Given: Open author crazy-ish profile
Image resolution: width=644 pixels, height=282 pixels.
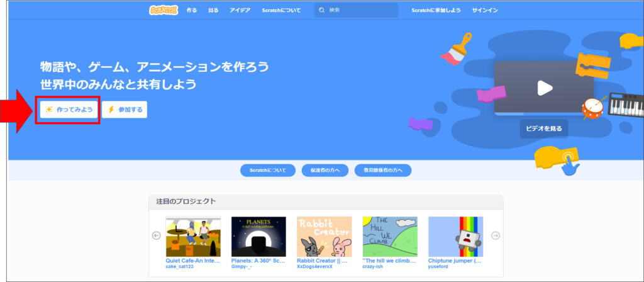Looking at the screenshot, I should pos(373,266).
